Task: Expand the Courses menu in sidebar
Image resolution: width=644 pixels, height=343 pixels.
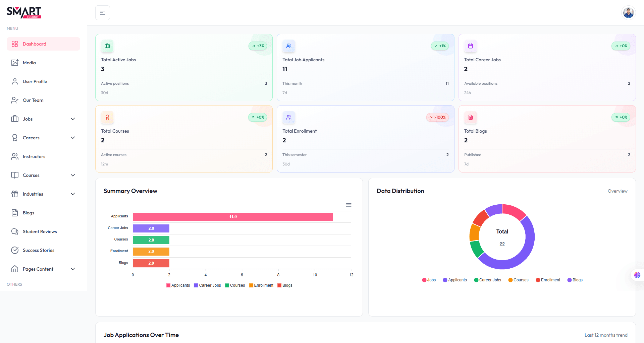Action: [73, 175]
